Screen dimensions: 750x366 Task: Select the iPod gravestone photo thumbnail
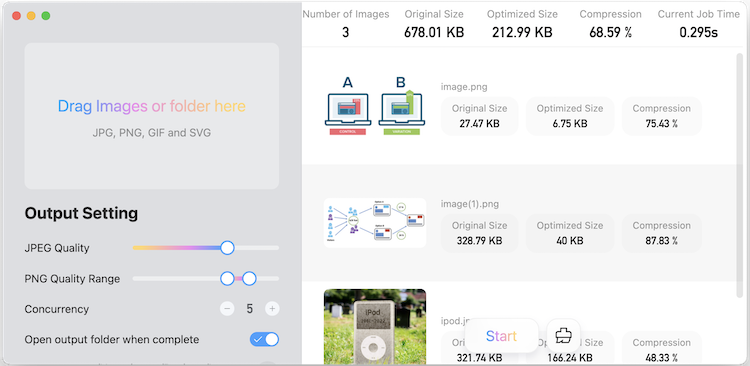pos(375,326)
